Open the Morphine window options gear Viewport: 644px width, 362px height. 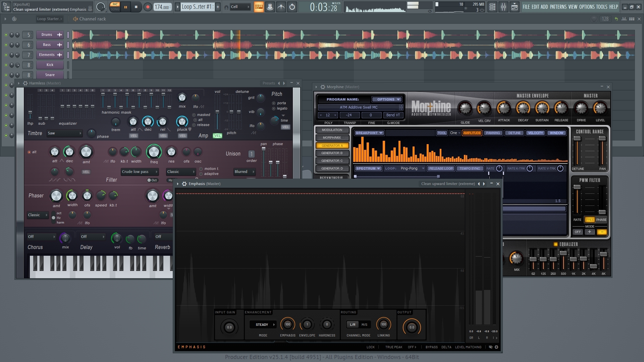(x=323, y=87)
